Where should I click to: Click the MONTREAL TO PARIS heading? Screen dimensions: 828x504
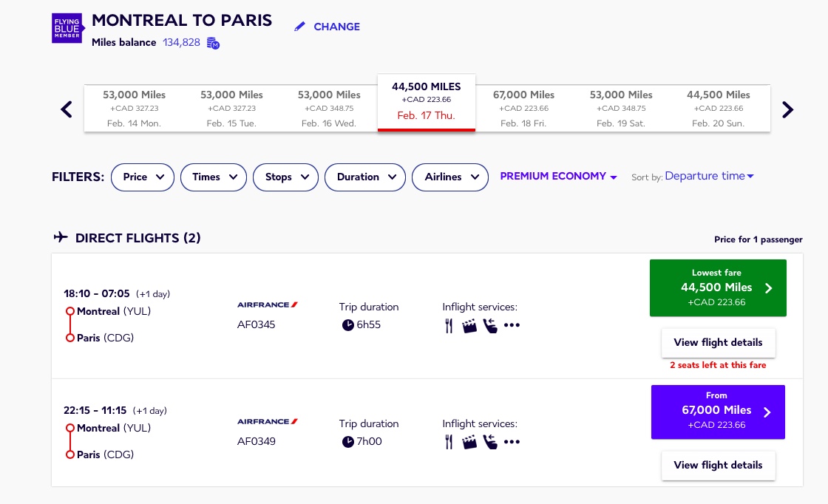click(182, 21)
